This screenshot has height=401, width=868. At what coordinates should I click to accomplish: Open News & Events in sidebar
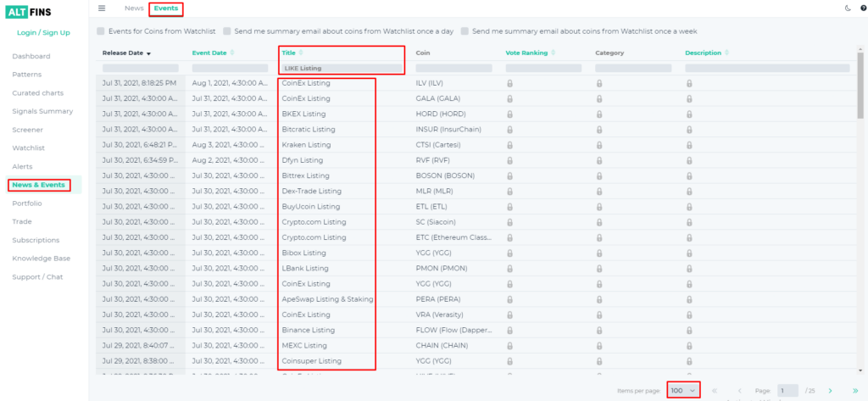(38, 185)
